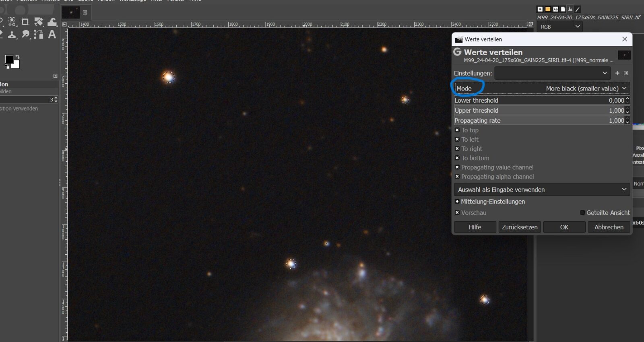The height and width of the screenshot is (342, 644).
Task: Open the tool options panel menu arrow
Action: coord(56,76)
